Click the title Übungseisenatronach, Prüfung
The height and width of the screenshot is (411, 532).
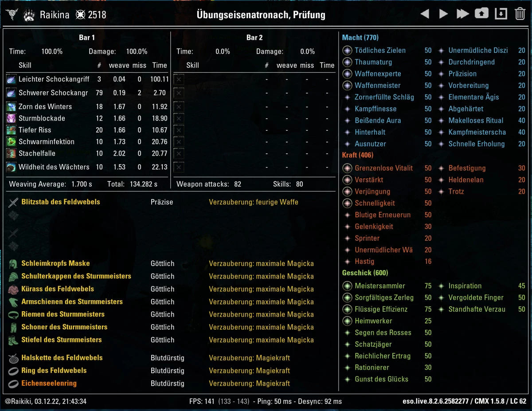pyautogui.click(x=261, y=15)
